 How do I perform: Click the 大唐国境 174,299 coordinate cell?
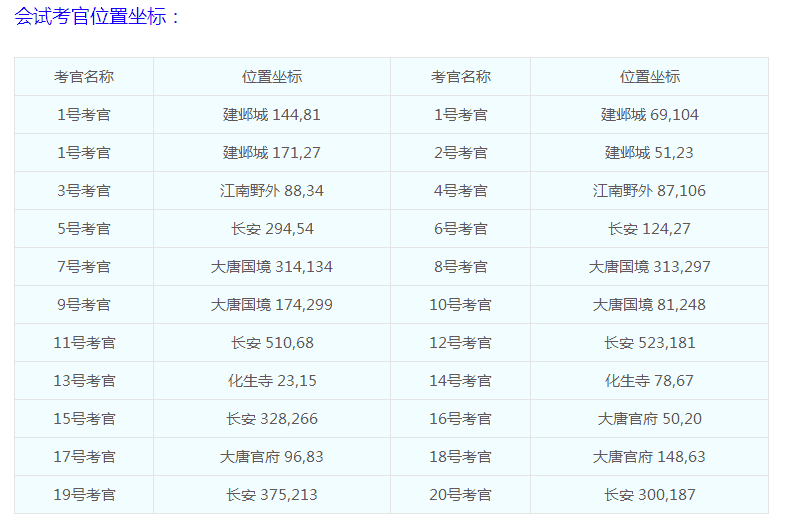pos(271,305)
